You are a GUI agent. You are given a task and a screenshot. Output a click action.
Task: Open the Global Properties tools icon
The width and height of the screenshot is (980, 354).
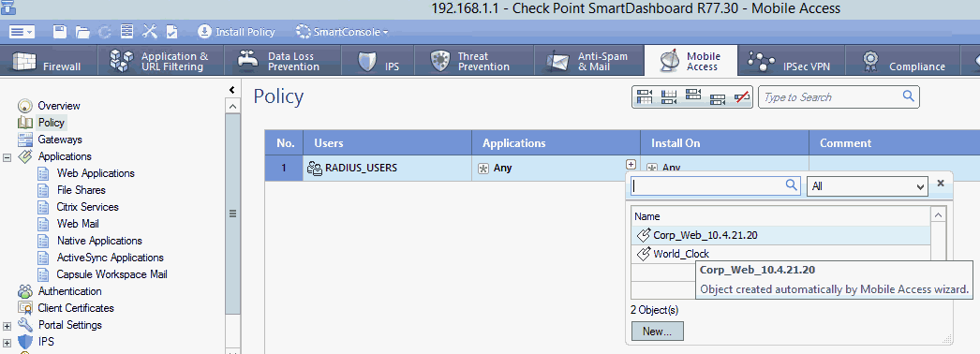(149, 31)
